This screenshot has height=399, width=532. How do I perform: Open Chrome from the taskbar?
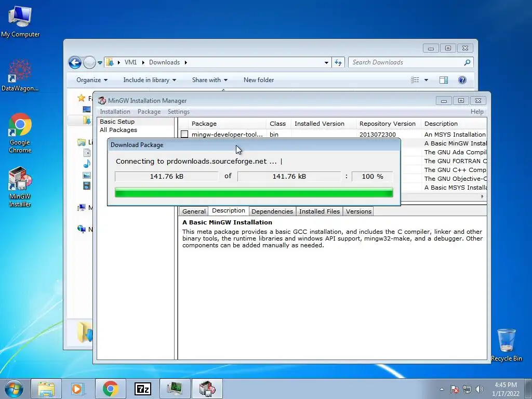[x=110, y=389]
